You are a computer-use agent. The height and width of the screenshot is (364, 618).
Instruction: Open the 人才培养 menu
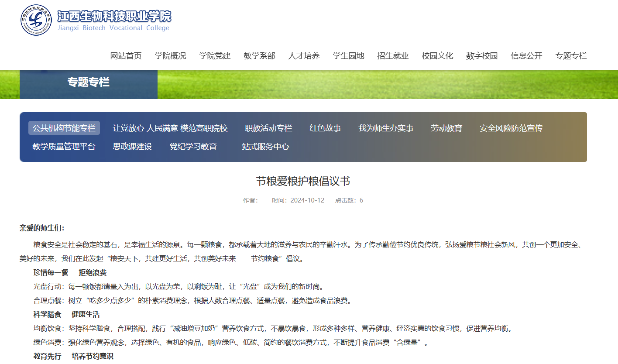[304, 56]
